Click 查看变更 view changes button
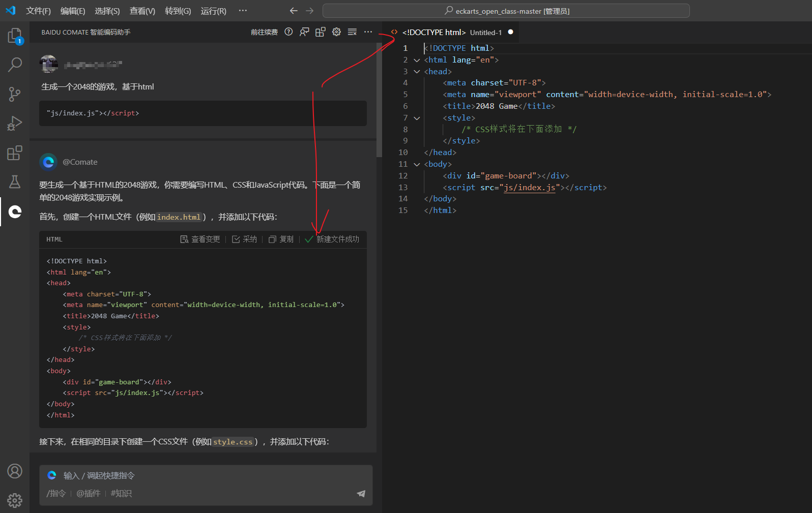This screenshot has width=812, height=513. [200, 239]
